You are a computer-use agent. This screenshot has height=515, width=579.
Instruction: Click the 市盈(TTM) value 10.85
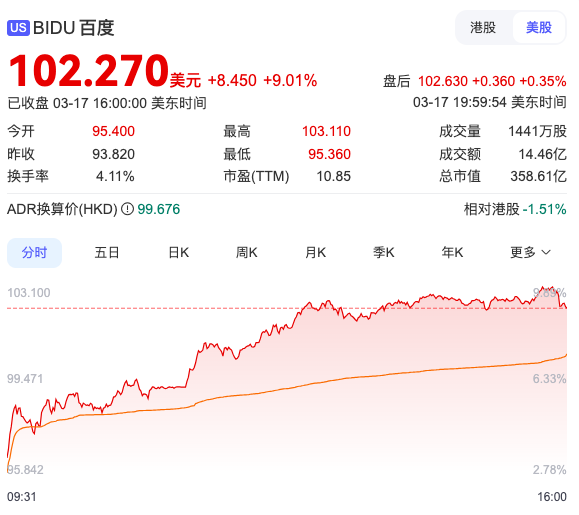[333, 176]
